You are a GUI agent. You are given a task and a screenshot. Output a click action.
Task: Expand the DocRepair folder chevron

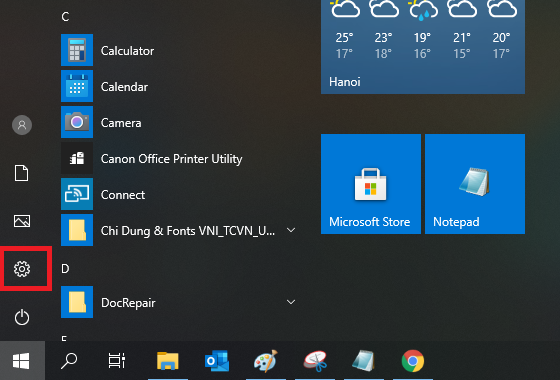(291, 302)
